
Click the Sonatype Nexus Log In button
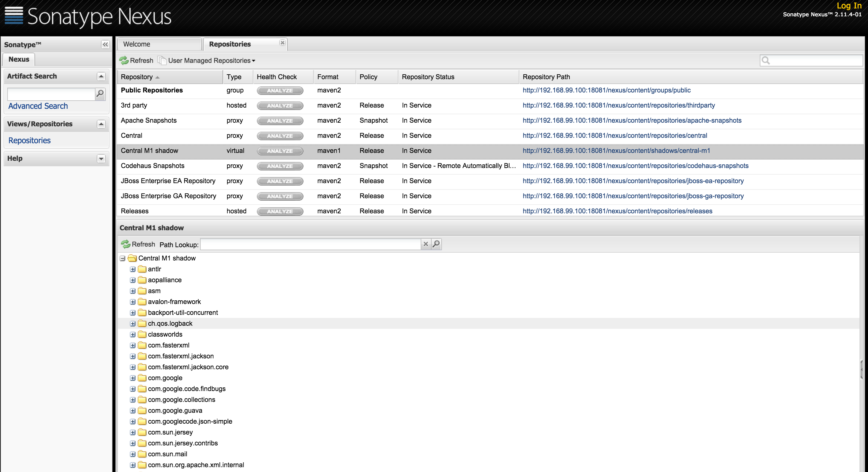click(x=849, y=5)
